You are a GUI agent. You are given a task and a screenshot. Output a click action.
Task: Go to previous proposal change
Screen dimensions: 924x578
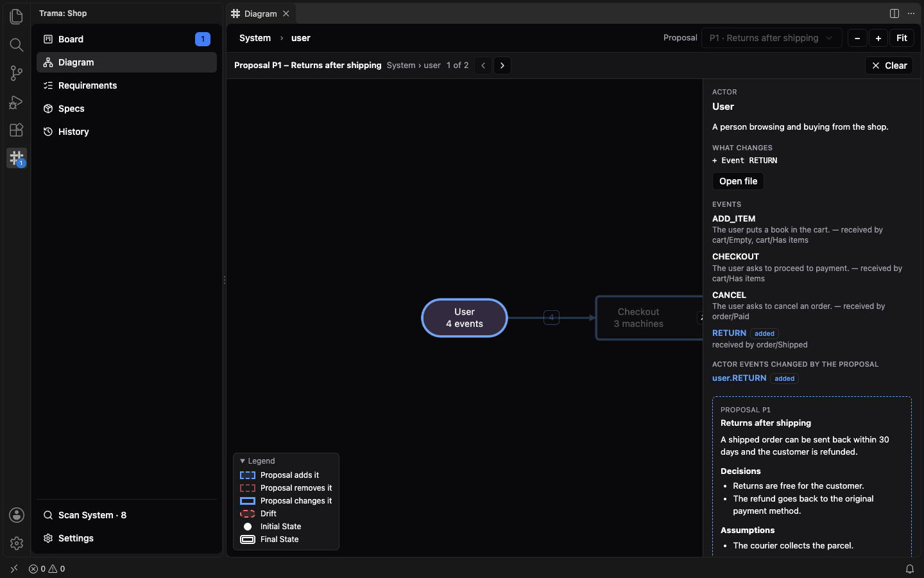pyautogui.click(x=483, y=66)
